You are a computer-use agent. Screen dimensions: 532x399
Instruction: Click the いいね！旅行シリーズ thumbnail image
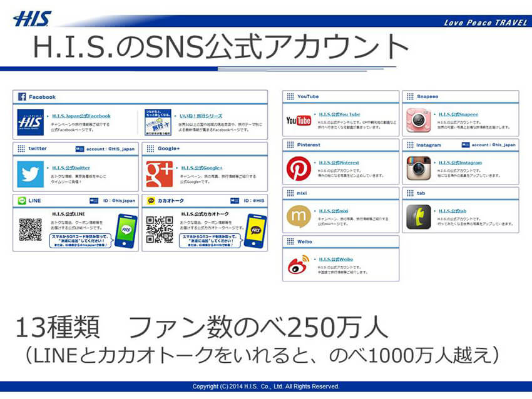click(158, 122)
